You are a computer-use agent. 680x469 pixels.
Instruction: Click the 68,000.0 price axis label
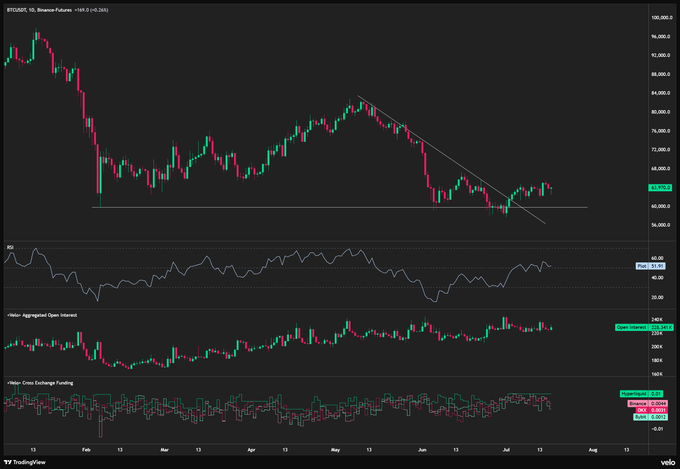(x=661, y=168)
